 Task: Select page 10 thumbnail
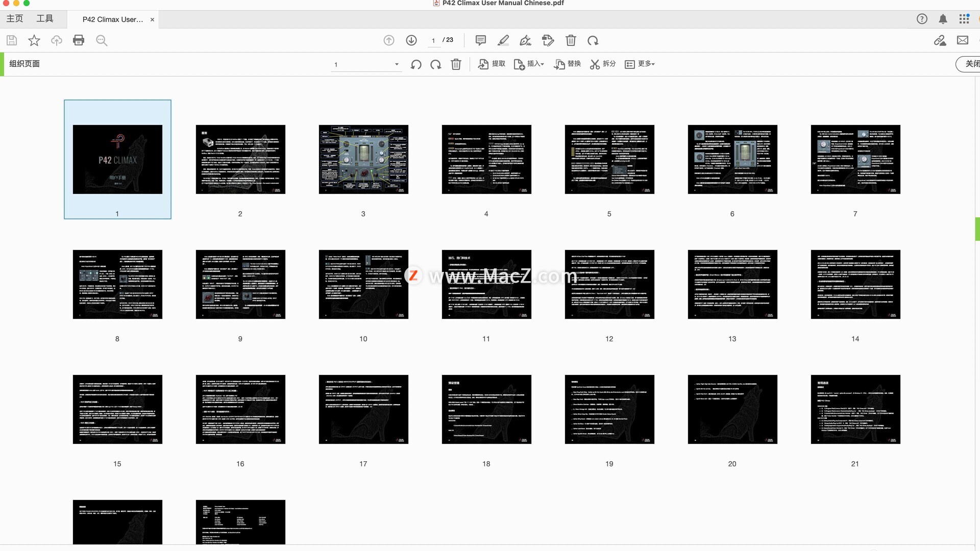(x=363, y=284)
